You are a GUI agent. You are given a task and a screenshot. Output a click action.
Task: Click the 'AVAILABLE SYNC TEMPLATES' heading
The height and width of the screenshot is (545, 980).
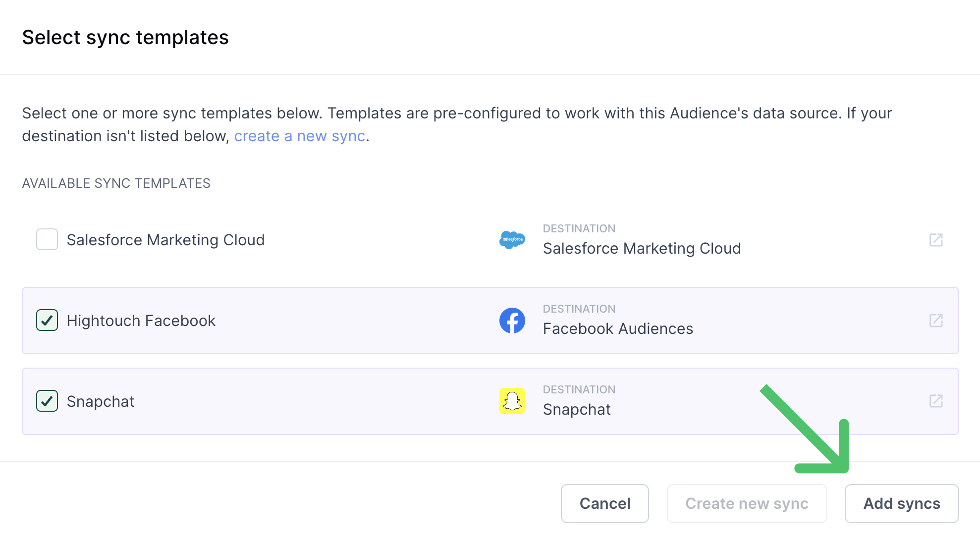[x=116, y=183]
